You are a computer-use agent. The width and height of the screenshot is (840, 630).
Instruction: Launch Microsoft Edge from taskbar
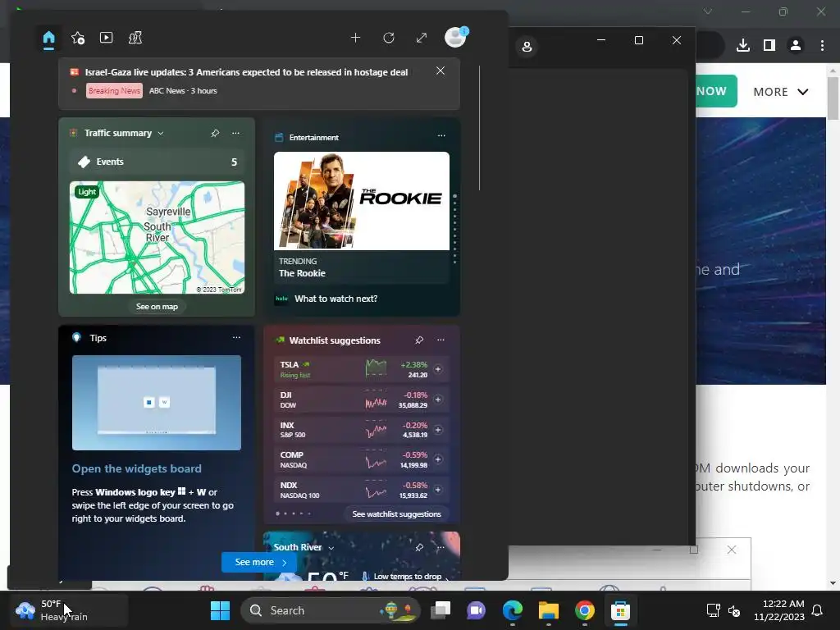[x=513, y=610]
